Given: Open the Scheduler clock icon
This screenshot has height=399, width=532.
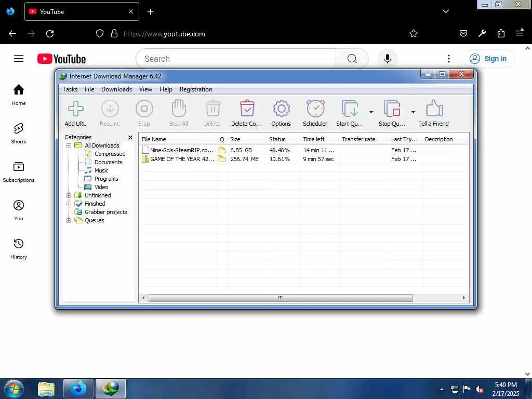Looking at the screenshot, I should [315, 109].
